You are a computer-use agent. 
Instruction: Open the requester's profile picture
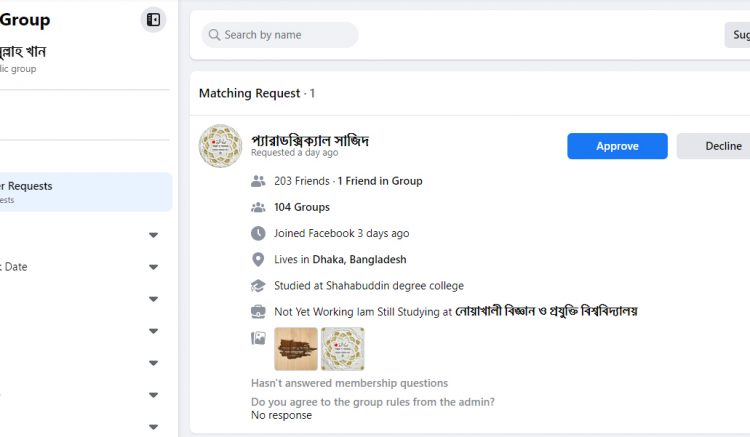(x=220, y=146)
